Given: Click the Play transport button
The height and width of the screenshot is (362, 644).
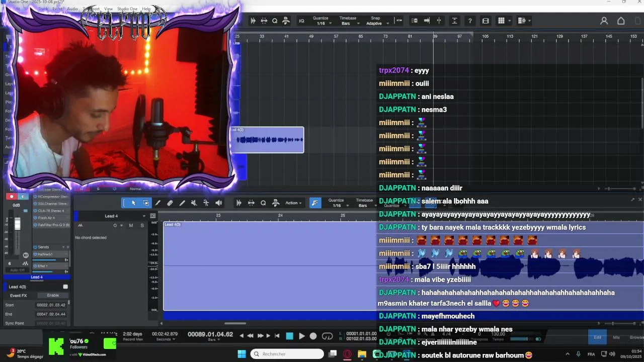Looking at the screenshot, I should [x=301, y=336].
